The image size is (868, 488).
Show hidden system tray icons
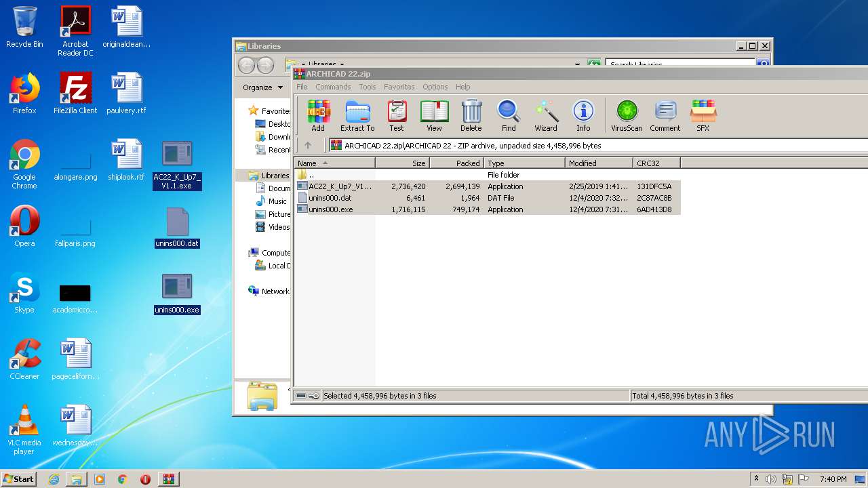click(x=756, y=479)
